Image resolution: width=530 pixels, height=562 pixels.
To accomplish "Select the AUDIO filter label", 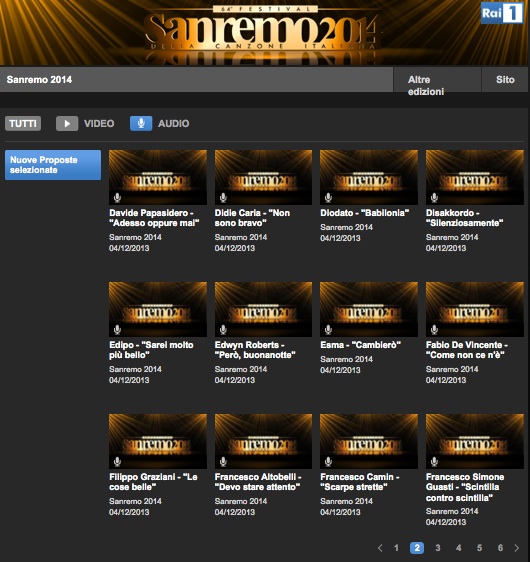I will click(173, 124).
